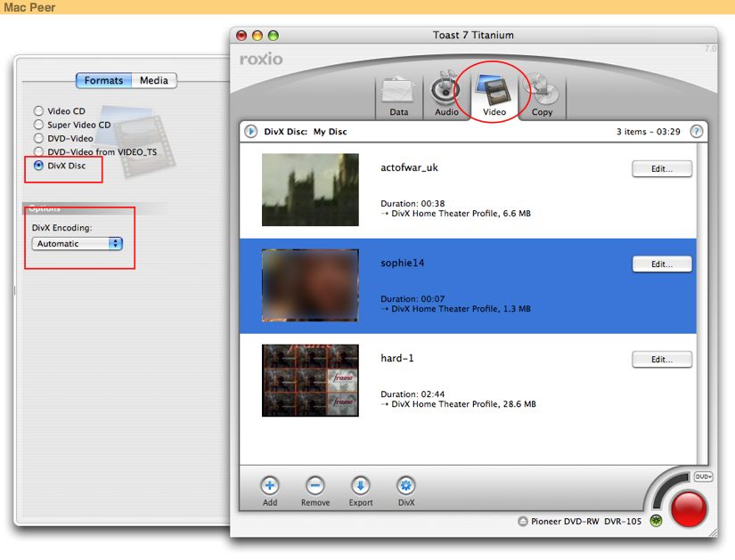Open the DivX gear icon settings
The image size is (735, 560).
(406, 486)
